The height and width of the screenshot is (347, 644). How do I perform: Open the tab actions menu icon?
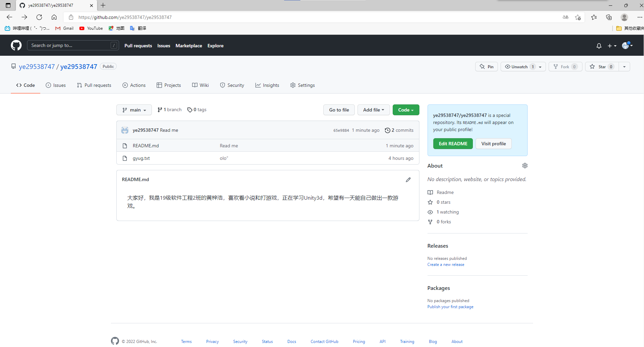pos(8,5)
